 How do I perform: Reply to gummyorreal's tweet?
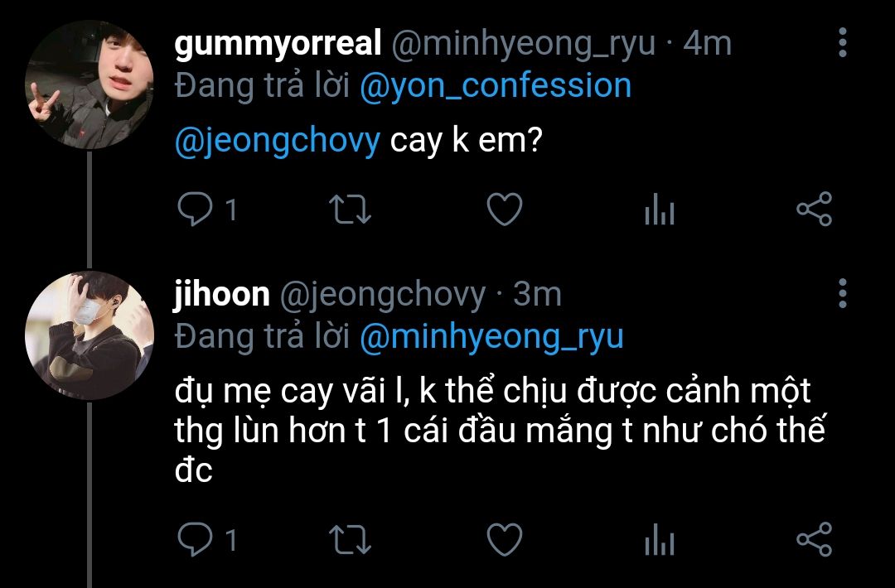coord(195,209)
